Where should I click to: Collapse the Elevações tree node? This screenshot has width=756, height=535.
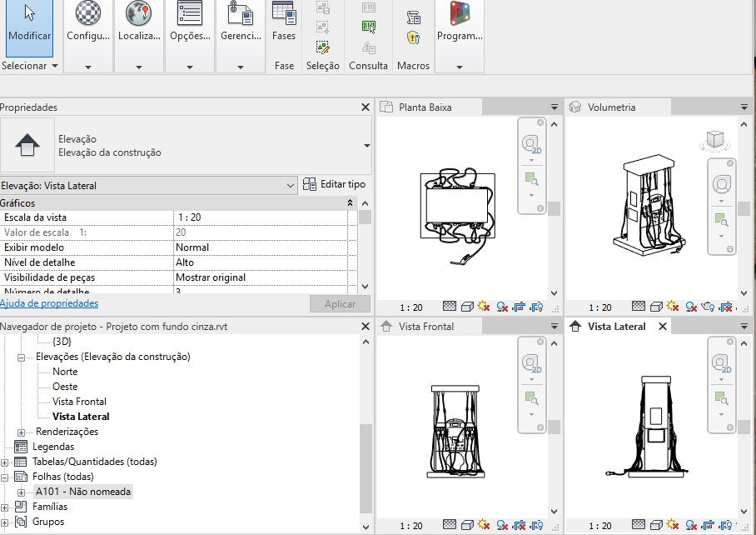coord(21,357)
